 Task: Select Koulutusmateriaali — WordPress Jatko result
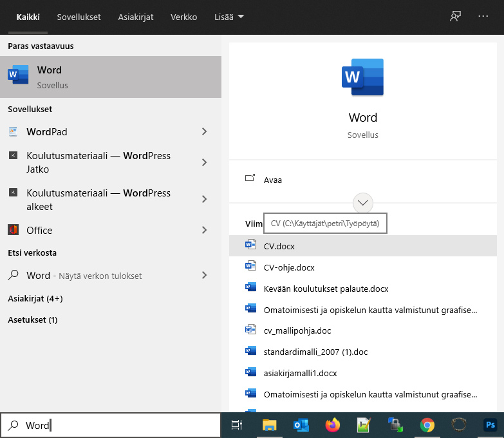[x=111, y=162]
